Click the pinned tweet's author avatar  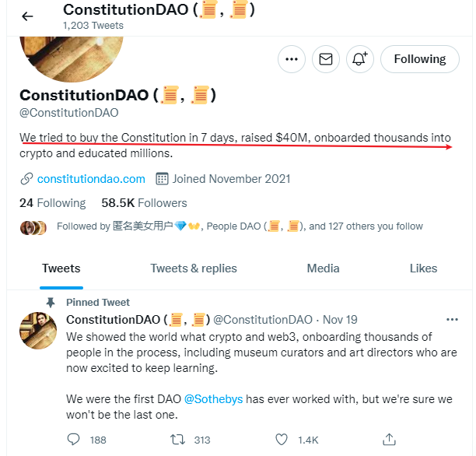(38, 330)
